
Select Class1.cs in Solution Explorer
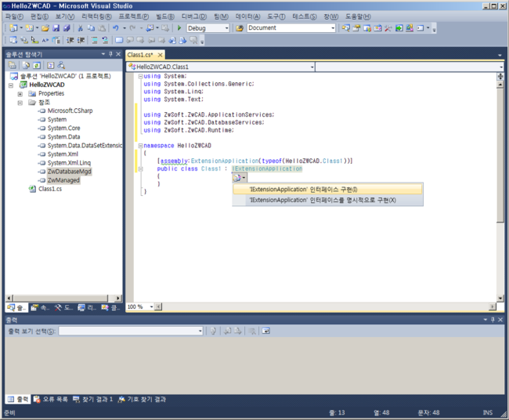pyautogui.click(x=50, y=189)
